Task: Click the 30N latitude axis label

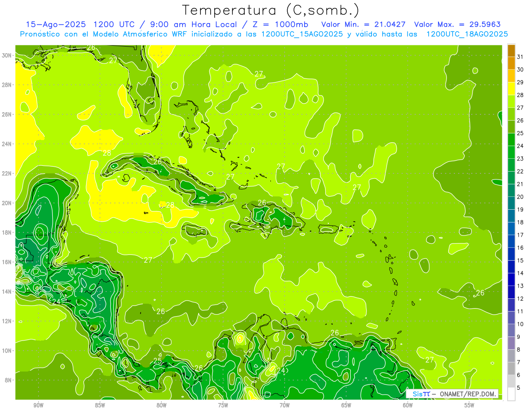Action: (x=8, y=55)
